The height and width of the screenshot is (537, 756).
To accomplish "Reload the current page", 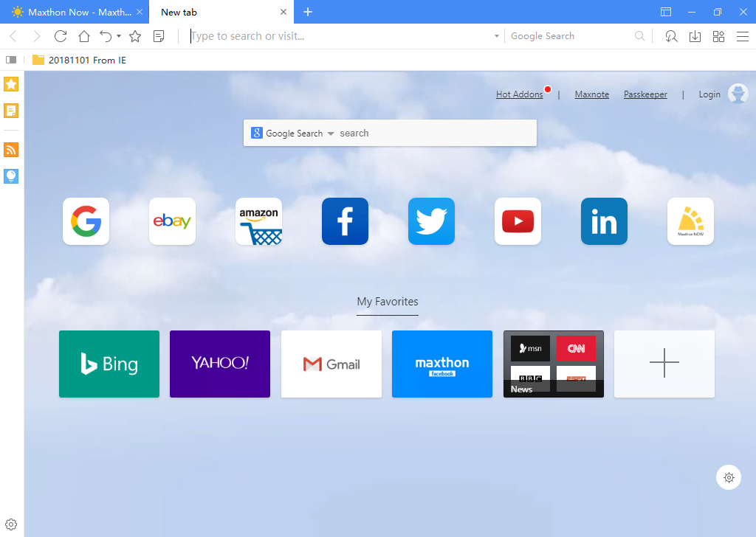I will click(x=61, y=36).
